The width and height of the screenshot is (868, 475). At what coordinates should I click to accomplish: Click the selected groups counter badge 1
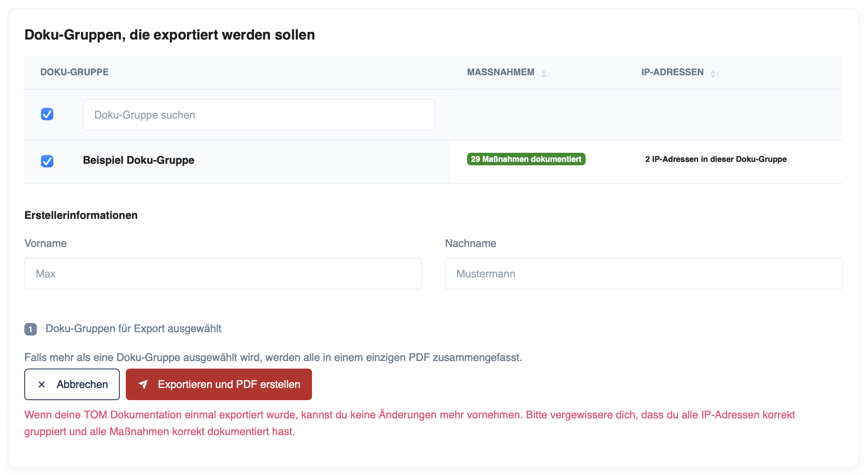coord(30,329)
